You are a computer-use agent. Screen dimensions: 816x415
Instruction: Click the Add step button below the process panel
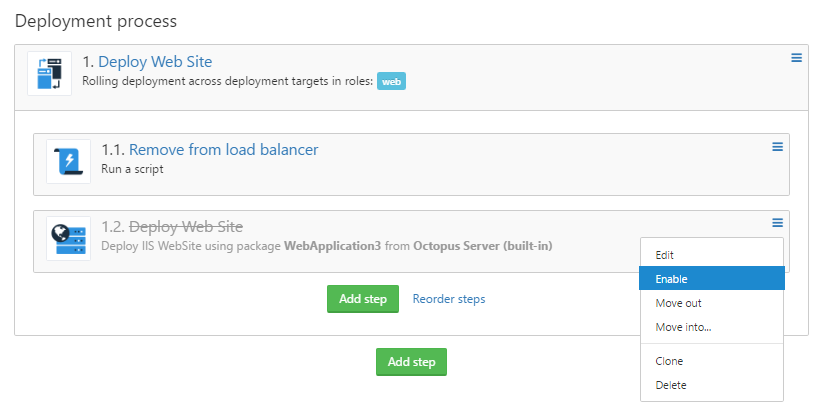point(411,362)
